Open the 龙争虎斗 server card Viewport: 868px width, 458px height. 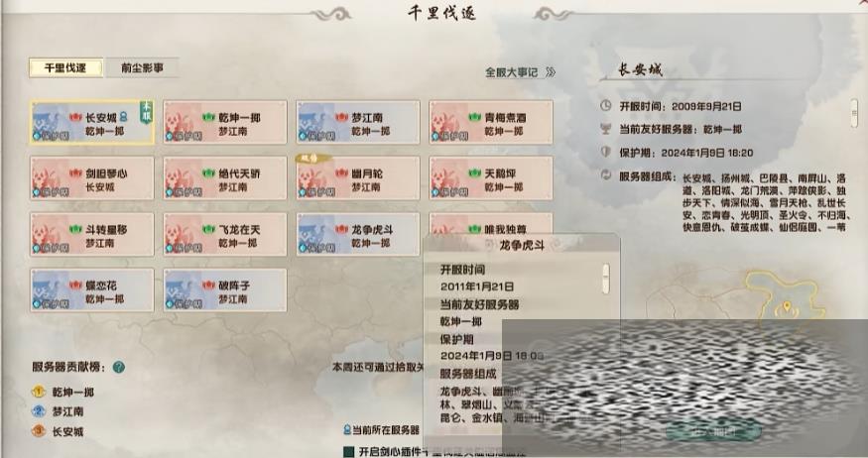click(x=358, y=234)
